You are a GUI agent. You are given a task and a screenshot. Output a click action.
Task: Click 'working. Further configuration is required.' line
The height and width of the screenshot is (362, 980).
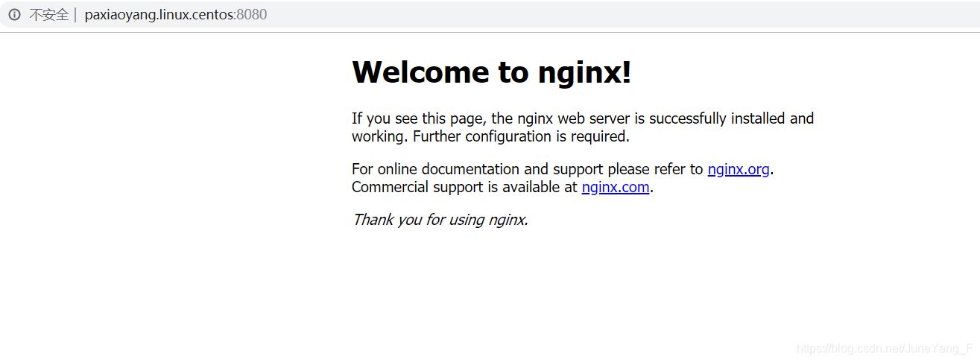491,136
